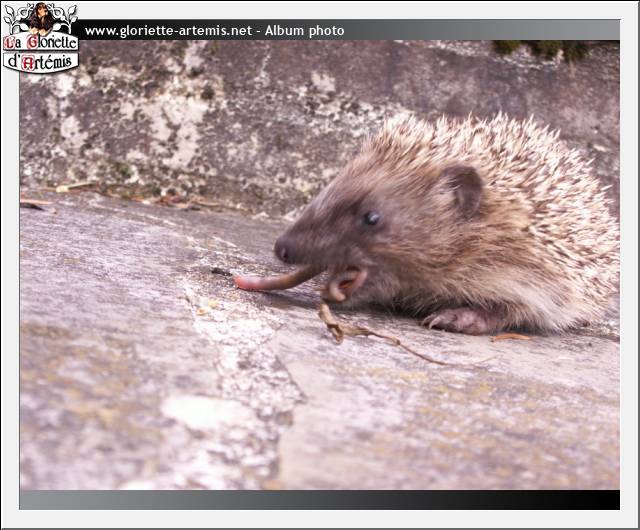The image size is (640, 530).
Task: Click the hedgehog's nose
Action: pyautogui.click(x=283, y=251)
